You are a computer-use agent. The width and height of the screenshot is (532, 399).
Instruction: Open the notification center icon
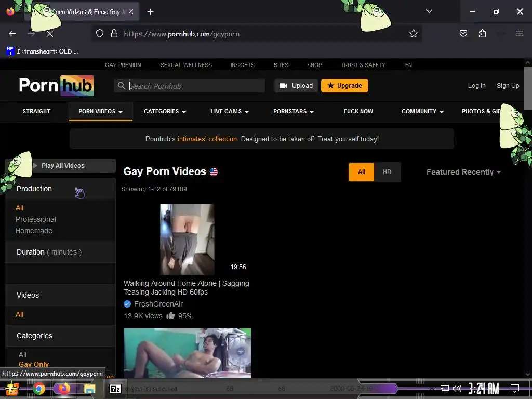(x=515, y=389)
